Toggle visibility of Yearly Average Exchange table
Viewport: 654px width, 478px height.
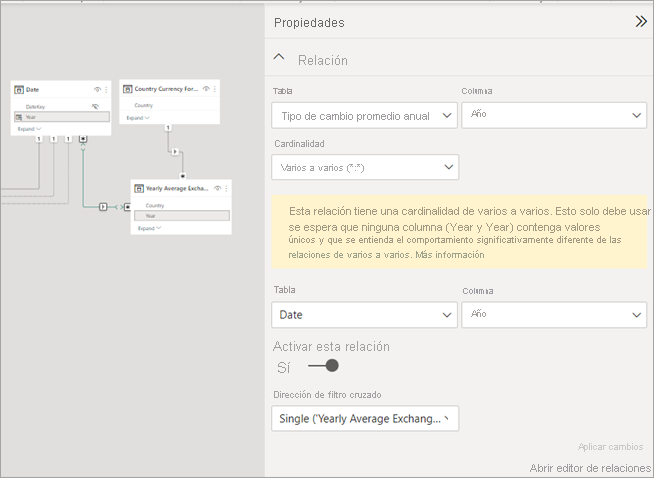(x=216, y=188)
